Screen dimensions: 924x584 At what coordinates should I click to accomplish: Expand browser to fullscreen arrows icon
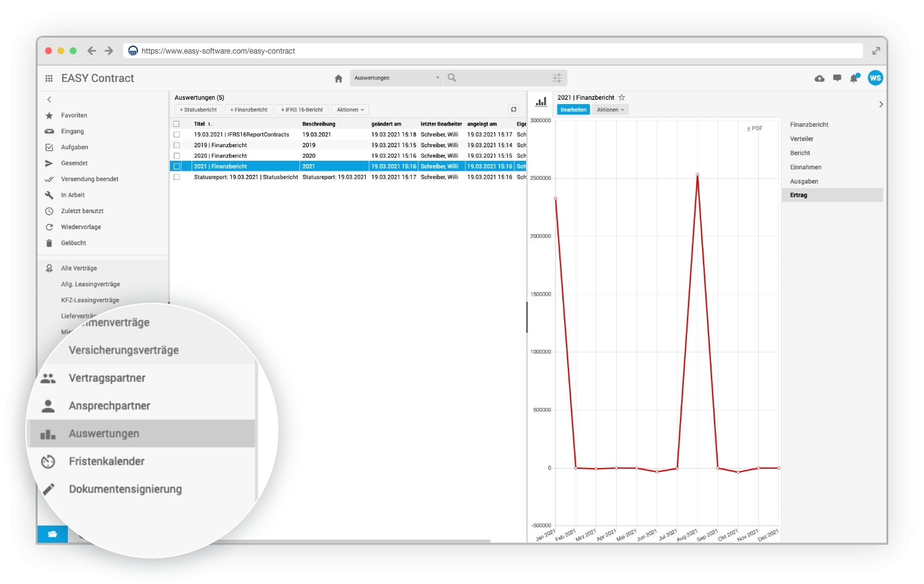click(x=876, y=51)
